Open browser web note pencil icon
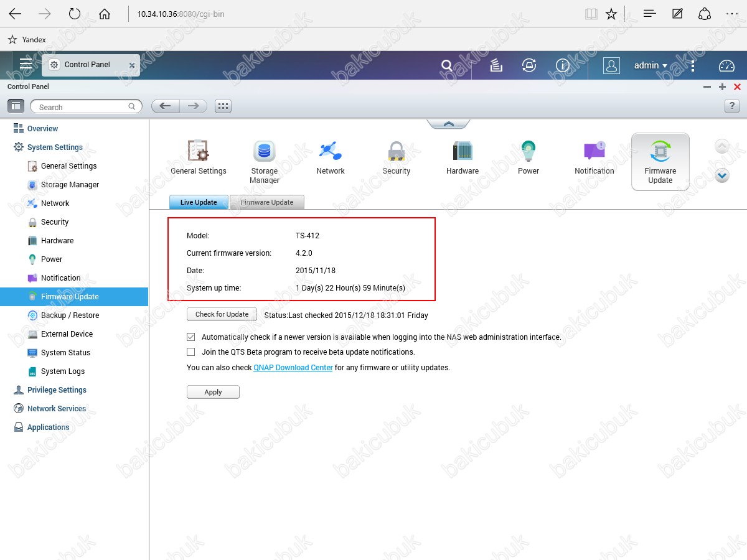747x560 pixels. click(677, 14)
